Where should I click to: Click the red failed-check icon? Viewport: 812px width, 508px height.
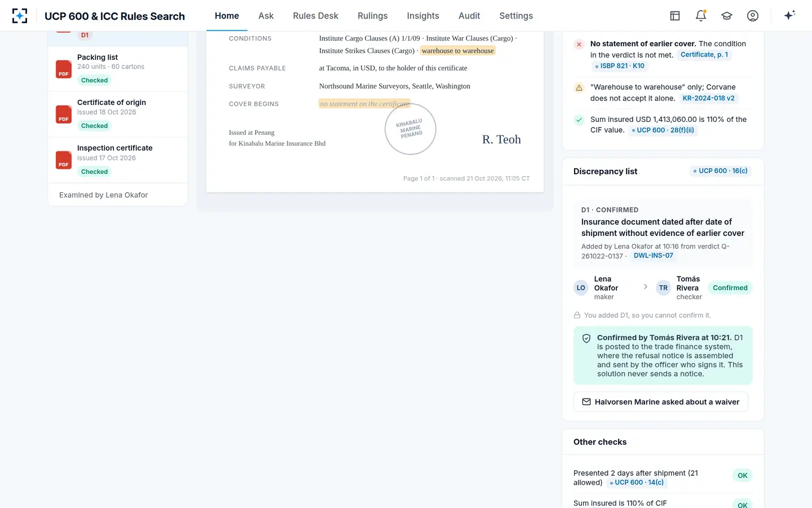pyautogui.click(x=579, y=44)
